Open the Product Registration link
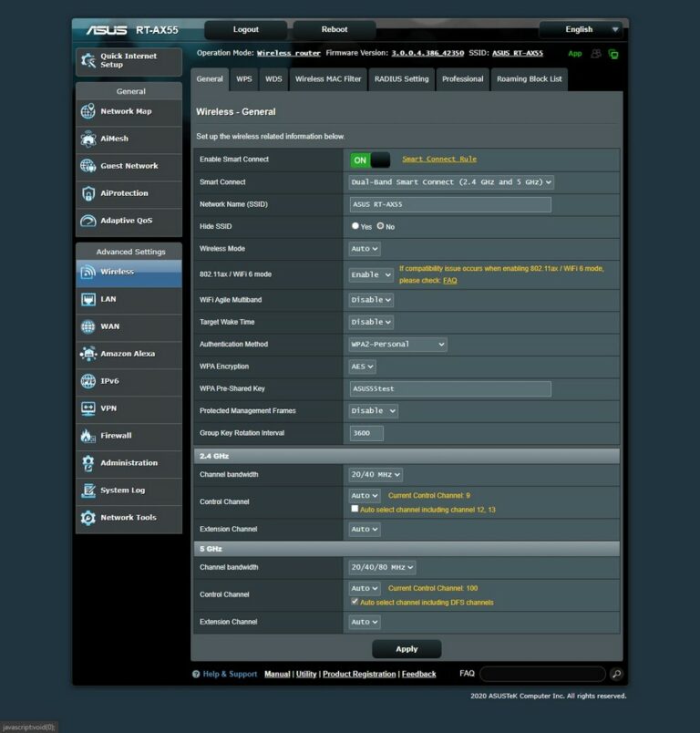The width and height of the screenshot is (700, 733). (359, 674)
